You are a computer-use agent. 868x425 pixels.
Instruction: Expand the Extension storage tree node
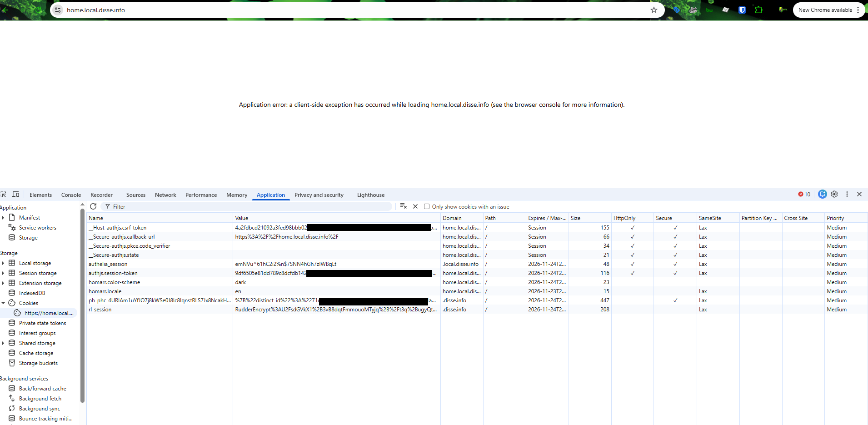pos(3,283)
